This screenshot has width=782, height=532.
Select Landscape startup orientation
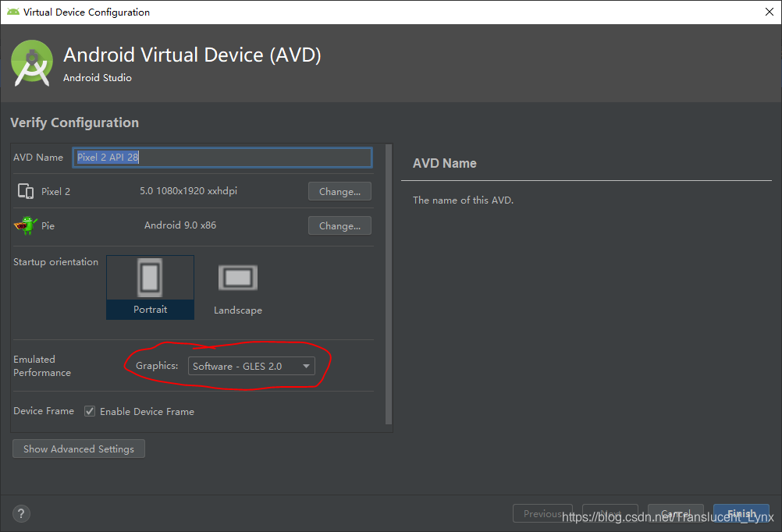pyautogui.click(x=238, y=289)
